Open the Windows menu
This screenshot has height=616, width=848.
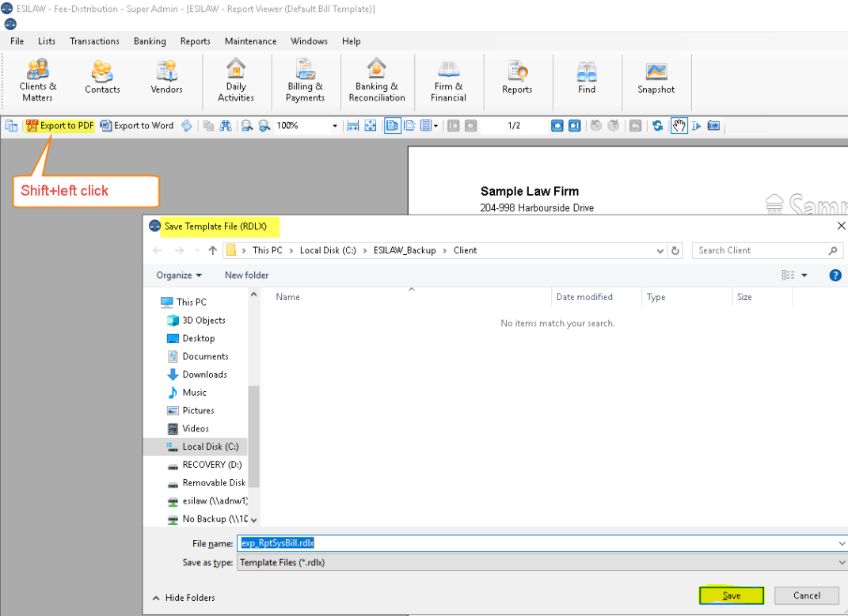tap(309, 41)
